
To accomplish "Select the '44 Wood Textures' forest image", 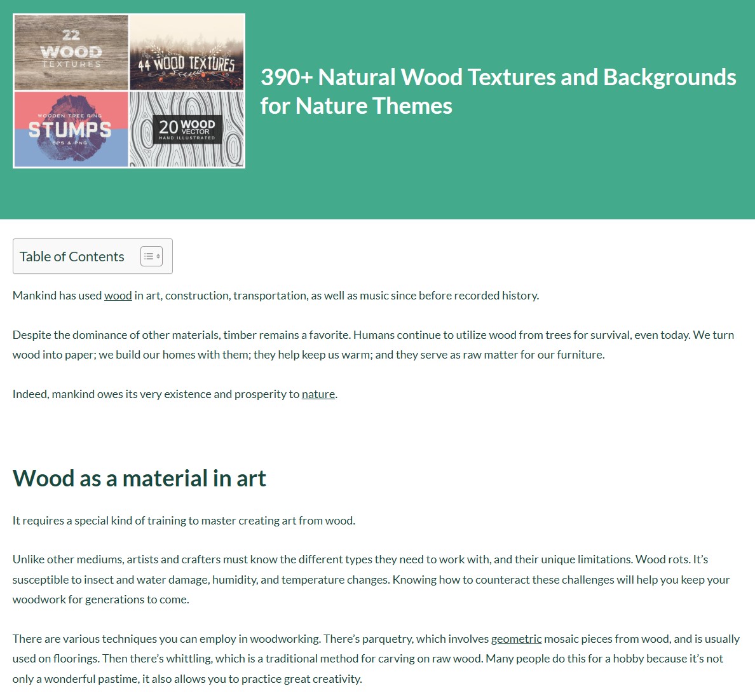I will [187, 52].
